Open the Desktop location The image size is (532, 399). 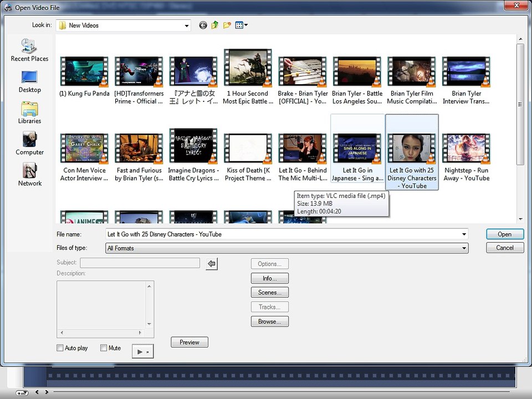click(x=29, y=81)
